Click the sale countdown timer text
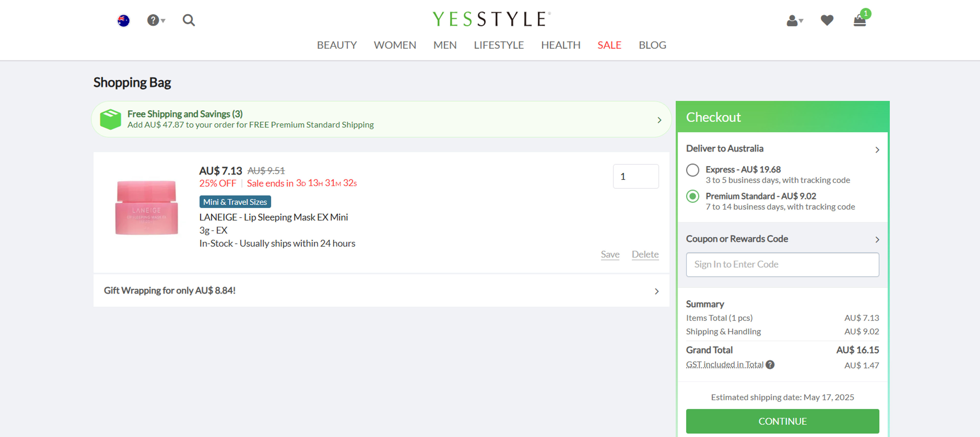Screen dimensions: 980x437 tap(302, 183)
